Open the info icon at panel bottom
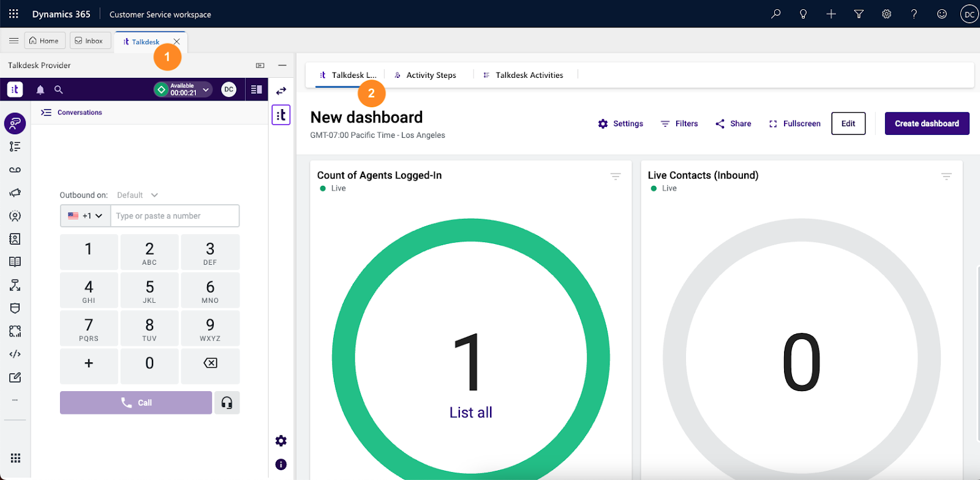Image resolution: width=980 pixels, height=480 pixels. [281, 465]
